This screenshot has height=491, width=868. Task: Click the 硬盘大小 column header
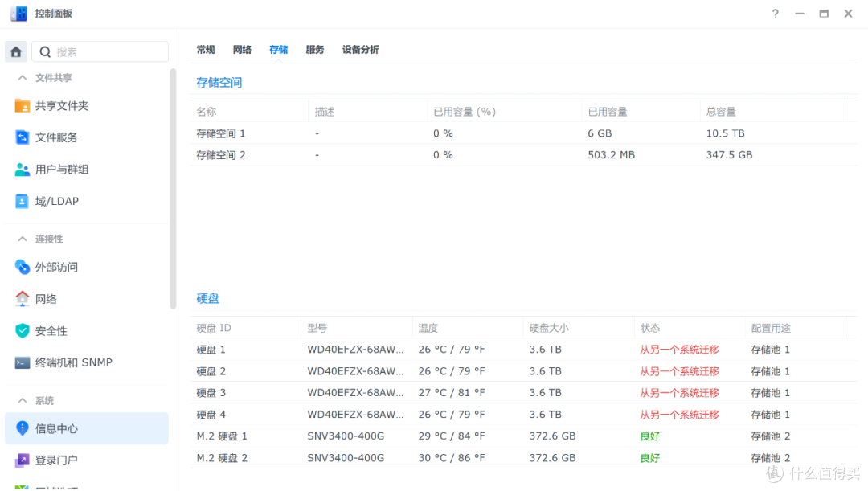pos(549,328)
